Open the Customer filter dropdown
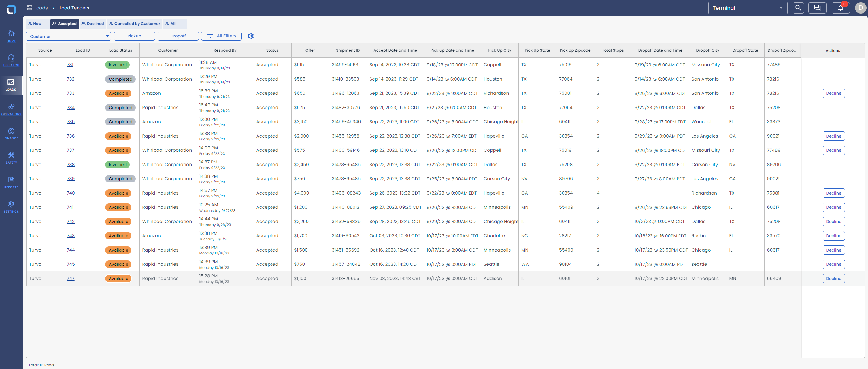Screen dimensions: 868x369 68,36
